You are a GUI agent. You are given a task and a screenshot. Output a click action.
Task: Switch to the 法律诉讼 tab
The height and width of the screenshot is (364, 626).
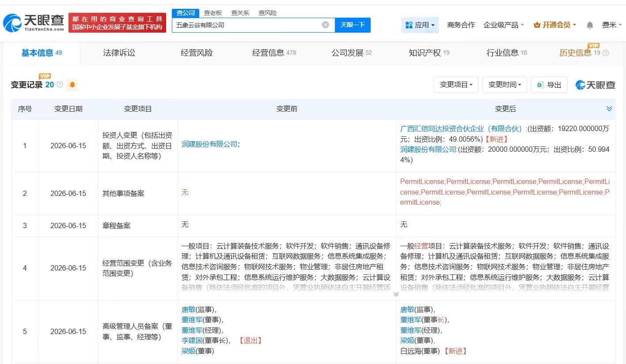click(119, 53)
